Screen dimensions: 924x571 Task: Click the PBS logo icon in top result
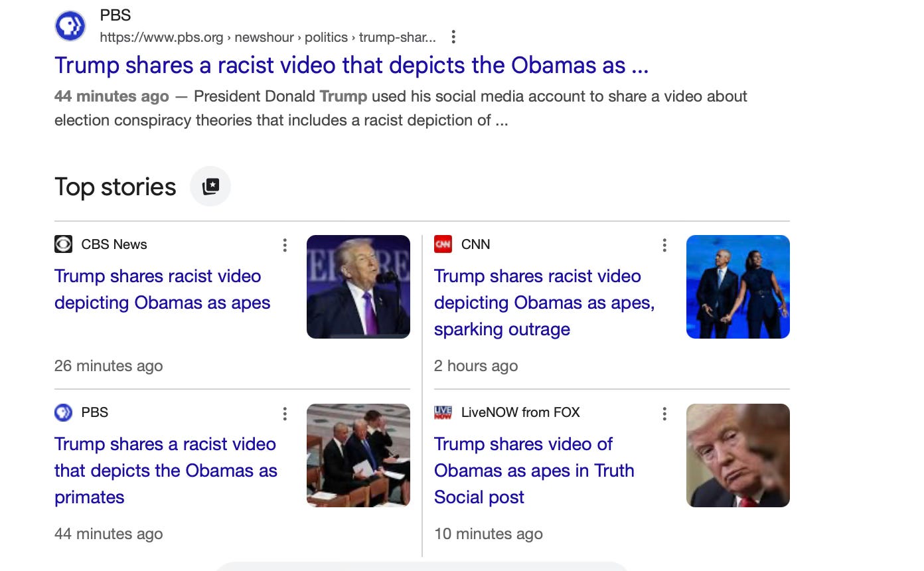coord(70,26)
